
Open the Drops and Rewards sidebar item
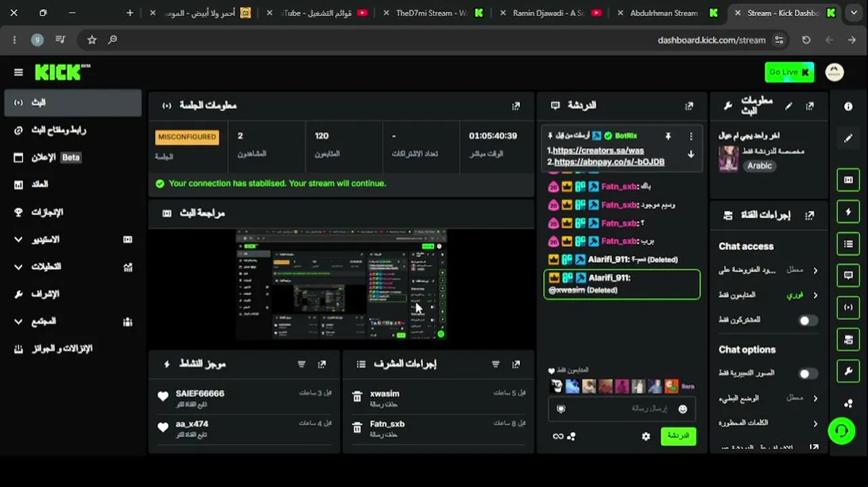click(x=72, y=349)
